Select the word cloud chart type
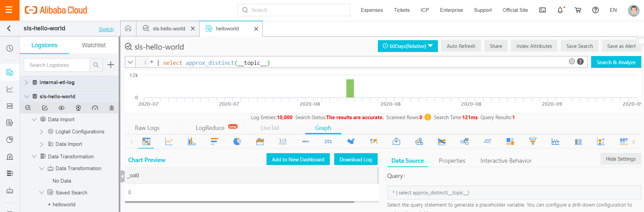644x212 pixels. click(x=487, y=141)
